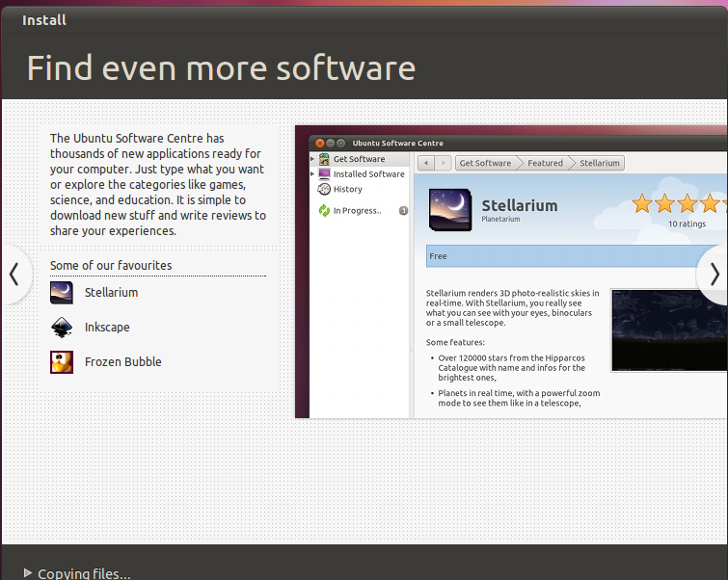Click the Stellarium app title heading
This screenshot has width=728, height=580.
520,205
